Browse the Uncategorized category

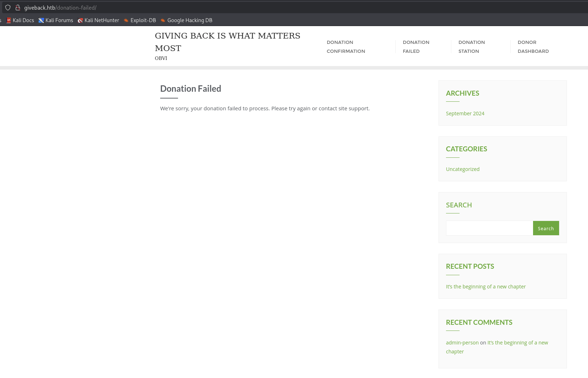(462, 169)
